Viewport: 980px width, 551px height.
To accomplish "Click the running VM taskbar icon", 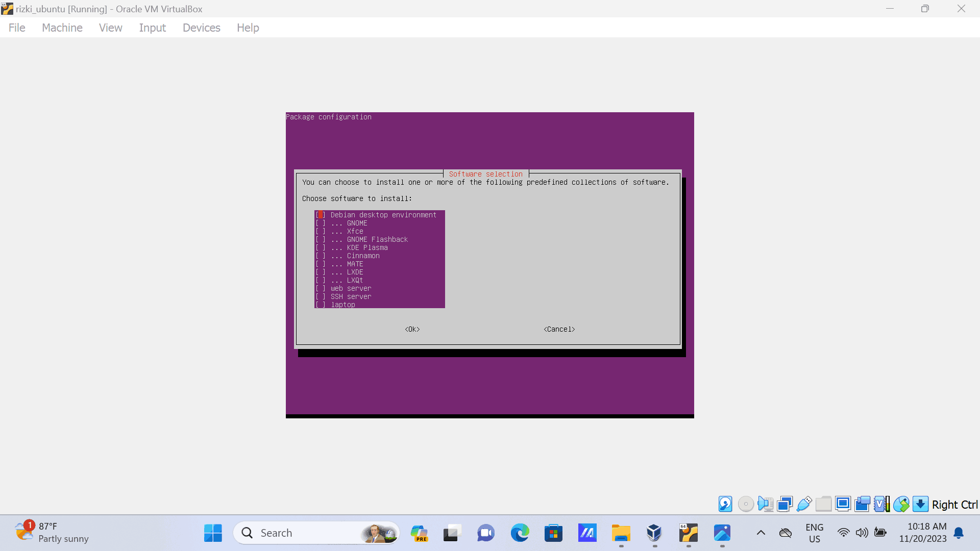I will 689,533.
